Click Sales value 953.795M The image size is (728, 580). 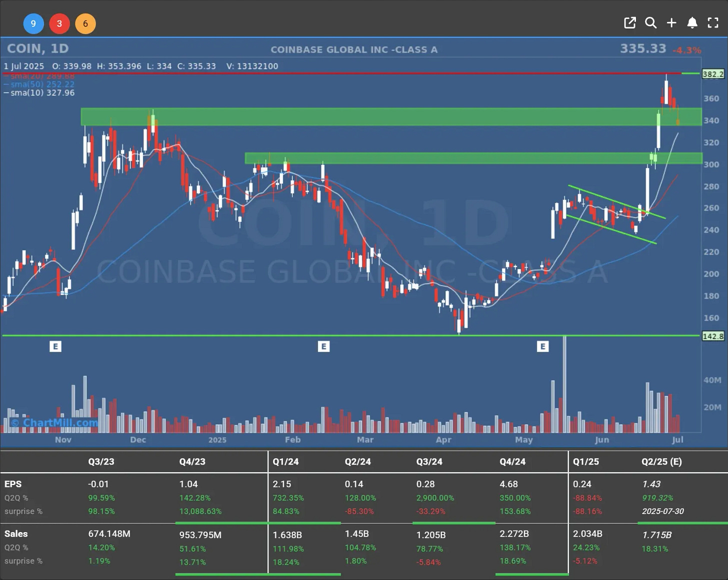tap(200, 535)
